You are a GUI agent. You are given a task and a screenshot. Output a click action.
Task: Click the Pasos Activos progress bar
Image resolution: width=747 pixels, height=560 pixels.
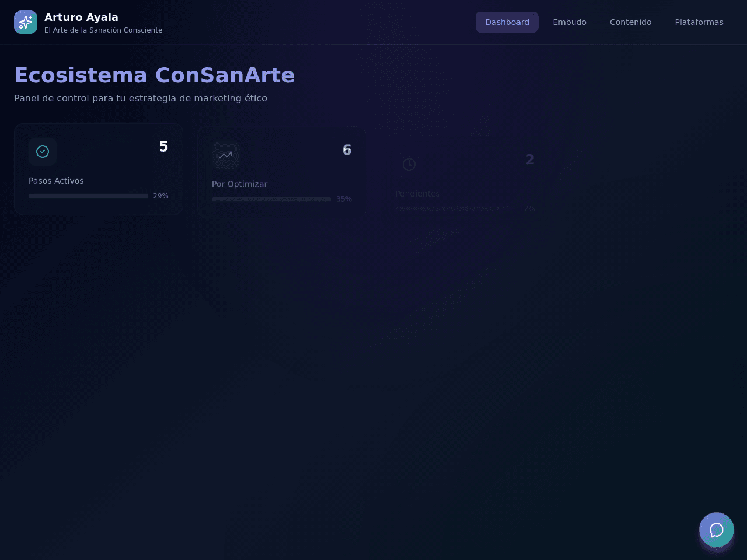click(x=88, y=196)
